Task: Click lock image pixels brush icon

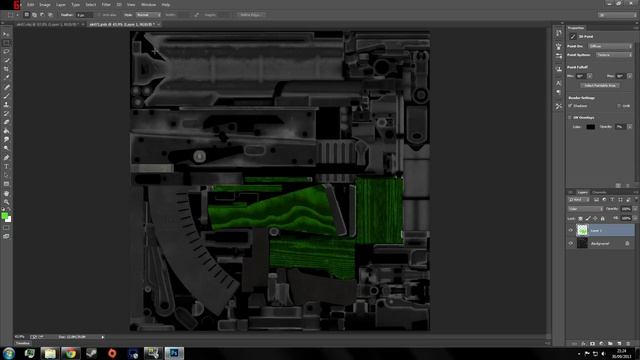Action: pyautogui.click(x=588, y=219)
